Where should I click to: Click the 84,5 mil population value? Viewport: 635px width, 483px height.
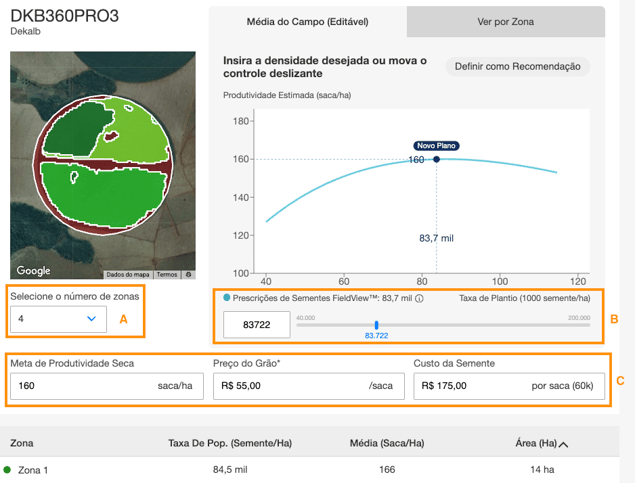pyautogui.click(x=230, y=470)
